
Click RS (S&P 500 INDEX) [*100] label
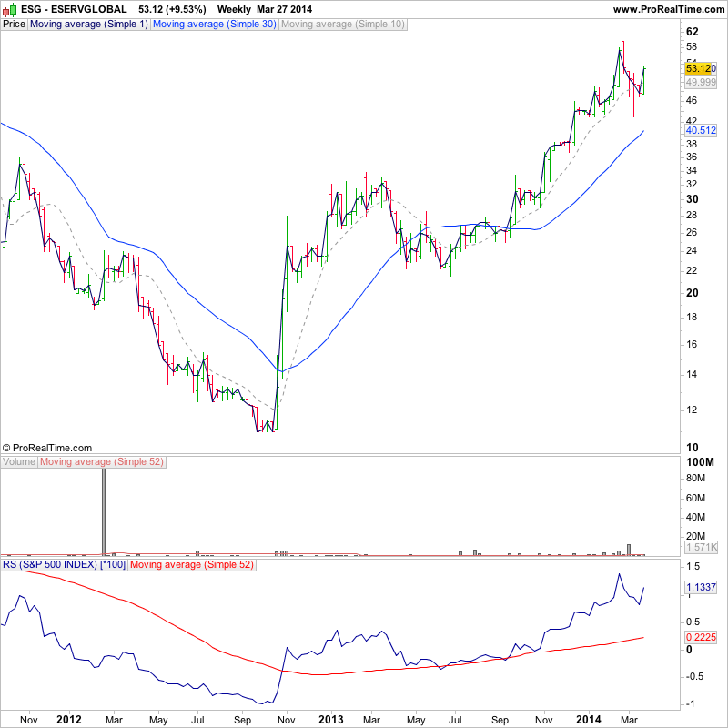point(64,564)
